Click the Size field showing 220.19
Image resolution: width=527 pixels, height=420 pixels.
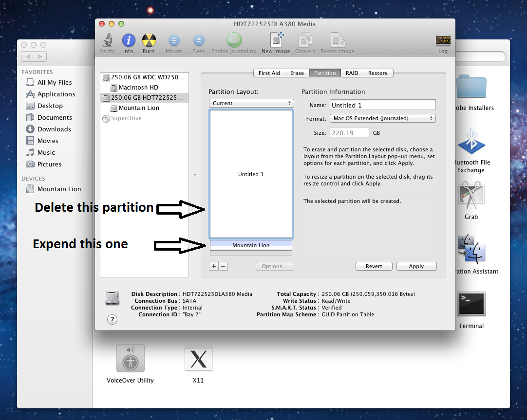click(350, 132)
